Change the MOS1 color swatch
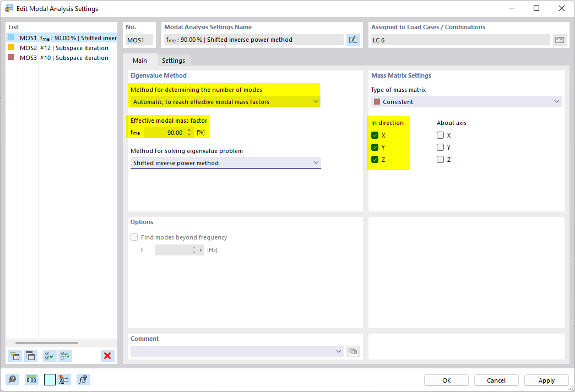Screen dimensions: 575x392 pyautogui.click(x=10, y=37)
